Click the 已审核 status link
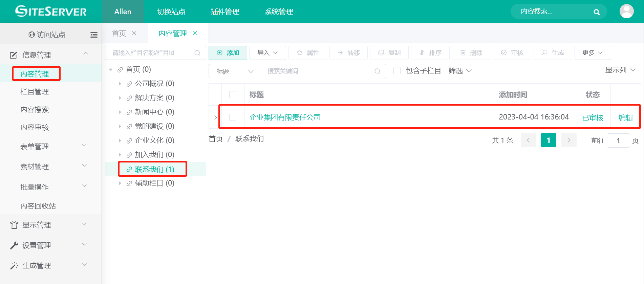Image resolution: width=644 pixels, height=284 pixels. point(593,117)
